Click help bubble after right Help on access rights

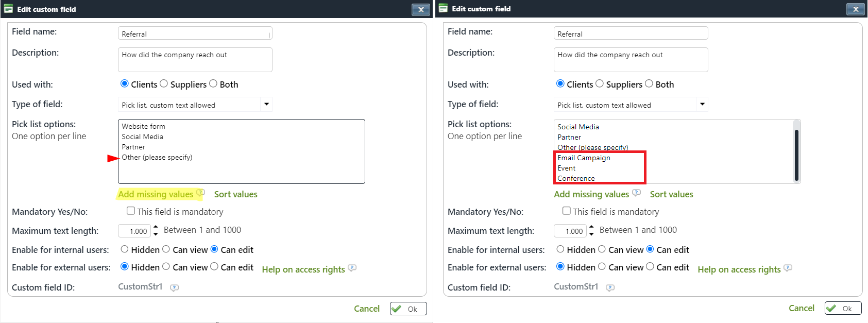[x=788, y=268]
